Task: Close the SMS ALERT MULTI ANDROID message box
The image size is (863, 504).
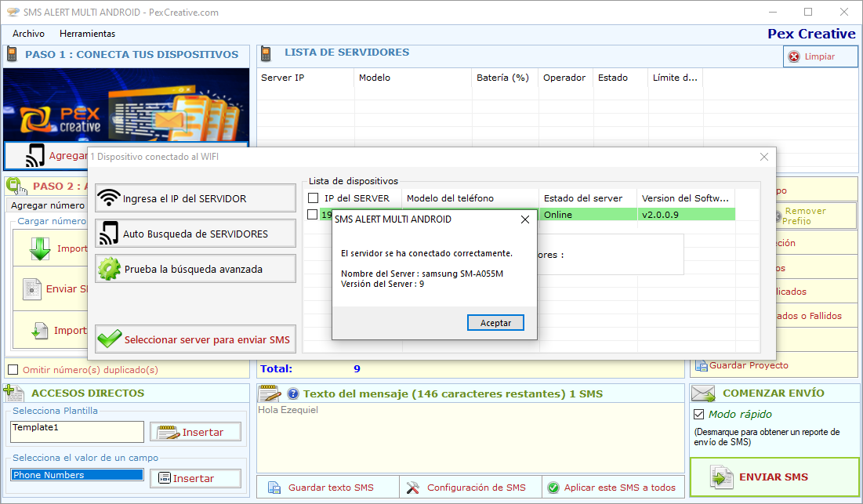Action: (x=525, y=219)
